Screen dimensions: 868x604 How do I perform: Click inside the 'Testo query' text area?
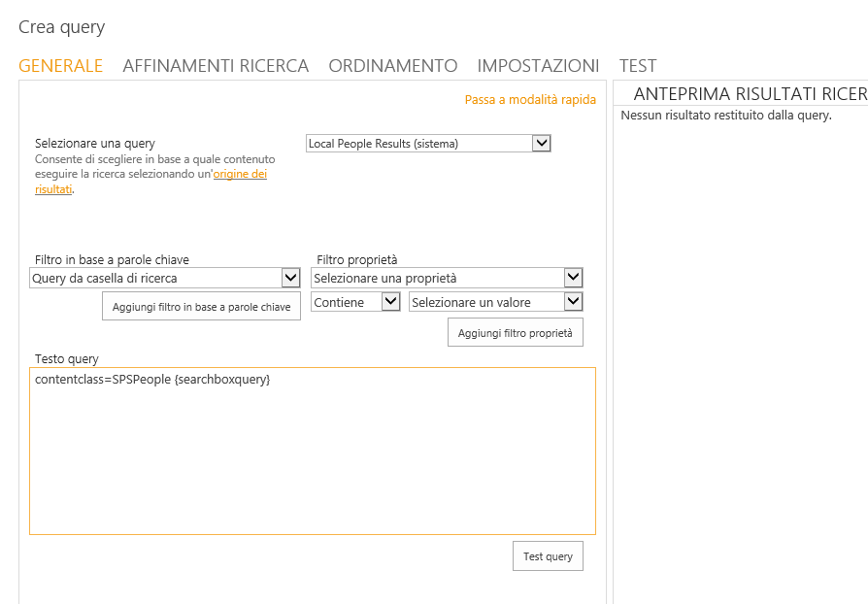(x=313, y=452)
